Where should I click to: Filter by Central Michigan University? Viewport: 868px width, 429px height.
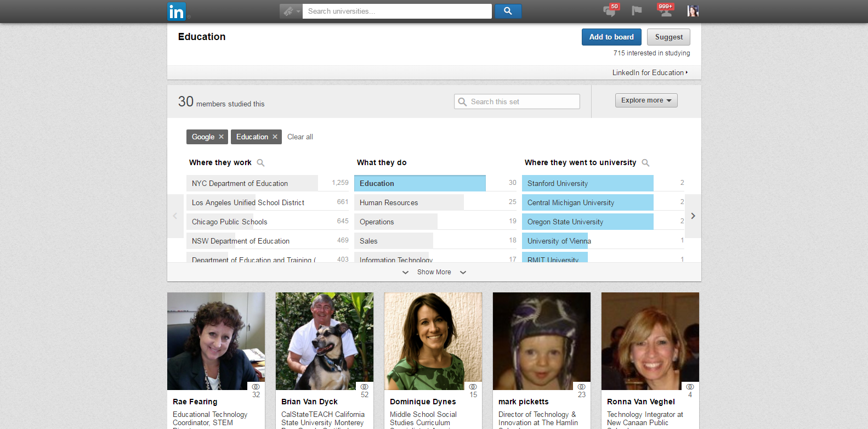[603, 202]
